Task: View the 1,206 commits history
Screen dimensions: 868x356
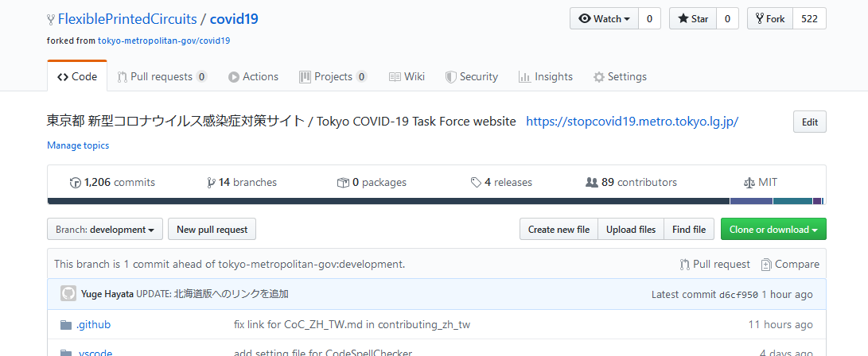Action: pos(112,183)
